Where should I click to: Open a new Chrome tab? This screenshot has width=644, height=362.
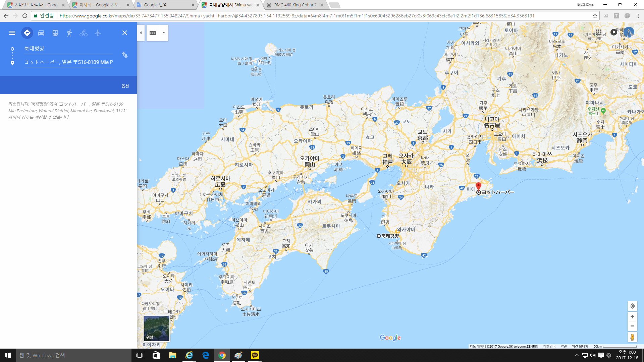[x=334, y=5]
